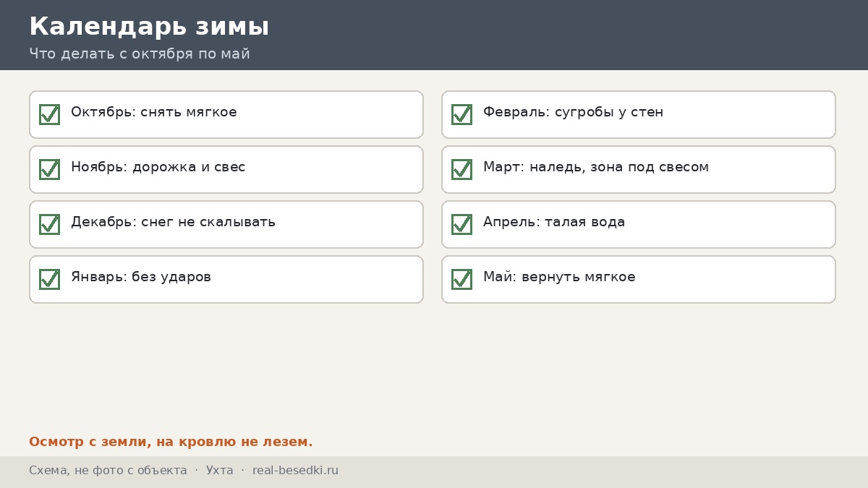Uncheck the Март: наледь checkbox
The image size is (868, 488).
pos(461,169)
